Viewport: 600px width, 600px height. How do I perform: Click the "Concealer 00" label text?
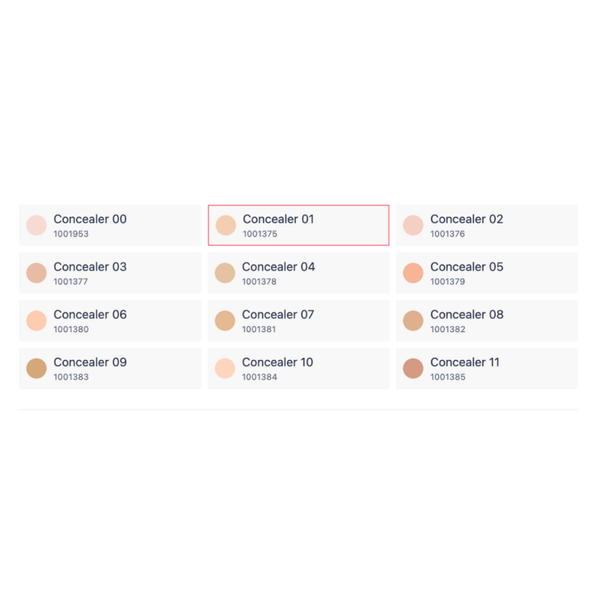90,219
